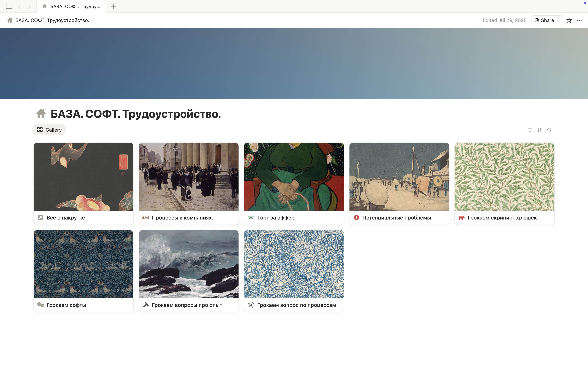
Task: Open the filter options icon
Action: pyautogui.click(x=530, y=130)
